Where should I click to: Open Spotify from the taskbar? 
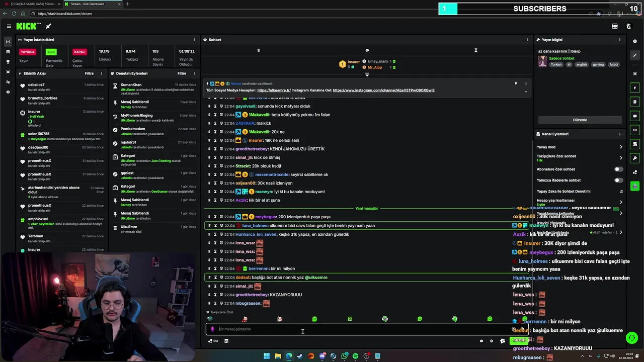[355, 356]
